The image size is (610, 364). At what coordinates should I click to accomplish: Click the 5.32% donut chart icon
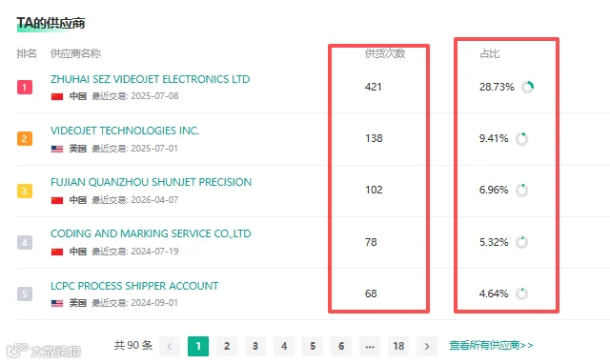521,242
